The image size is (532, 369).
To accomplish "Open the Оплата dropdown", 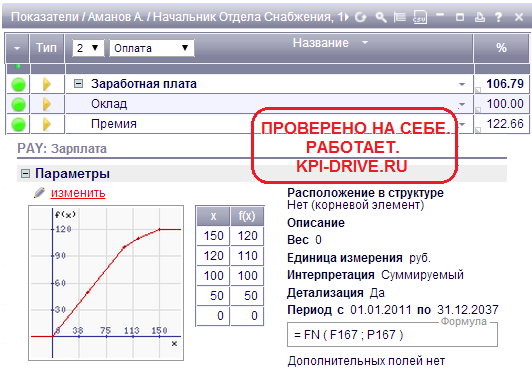I will tap(152, 48).
